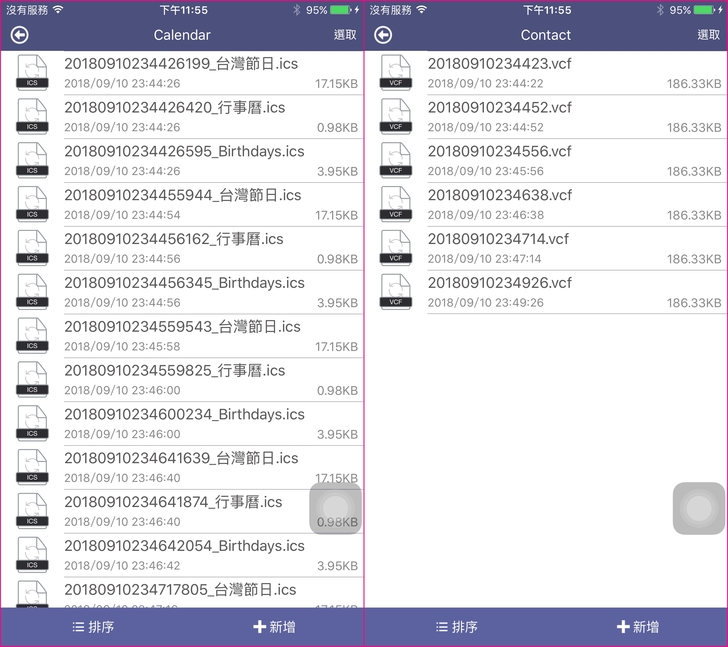
Task: Tap VCF icon of 20180910234556.vcf
Action: (396, 160)
